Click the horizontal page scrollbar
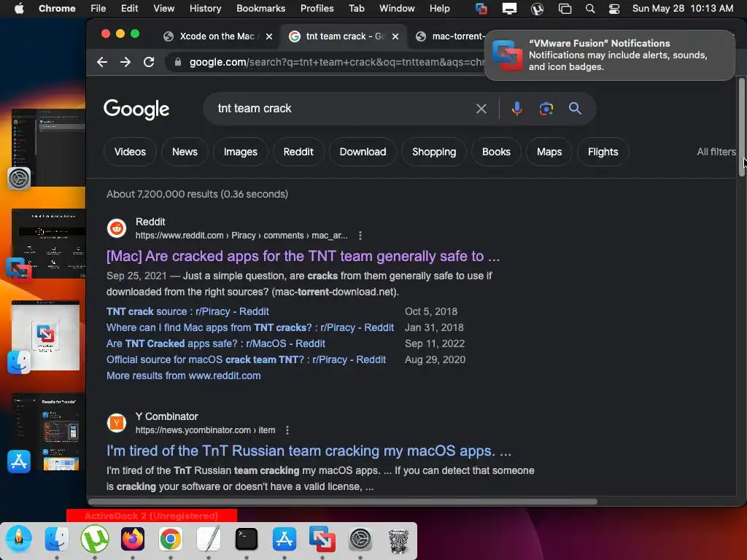Image resolution: width=747 pixels, height=560 pixels. [342, 502]
